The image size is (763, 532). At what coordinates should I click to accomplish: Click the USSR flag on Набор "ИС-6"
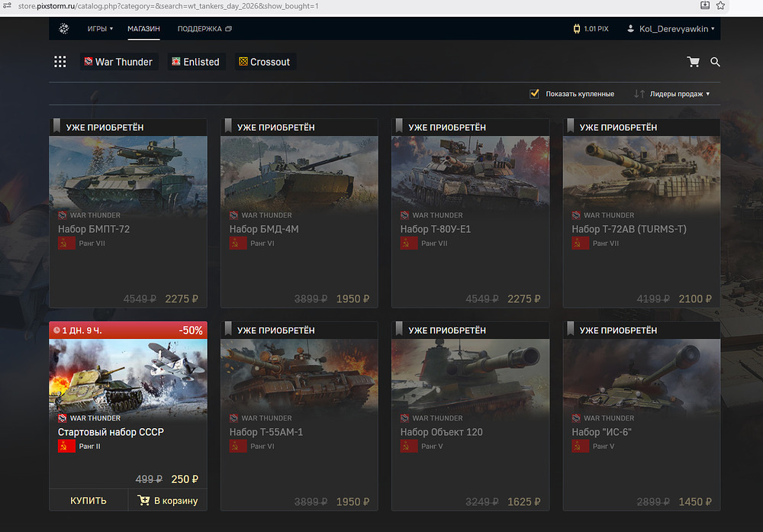point(580,446)
